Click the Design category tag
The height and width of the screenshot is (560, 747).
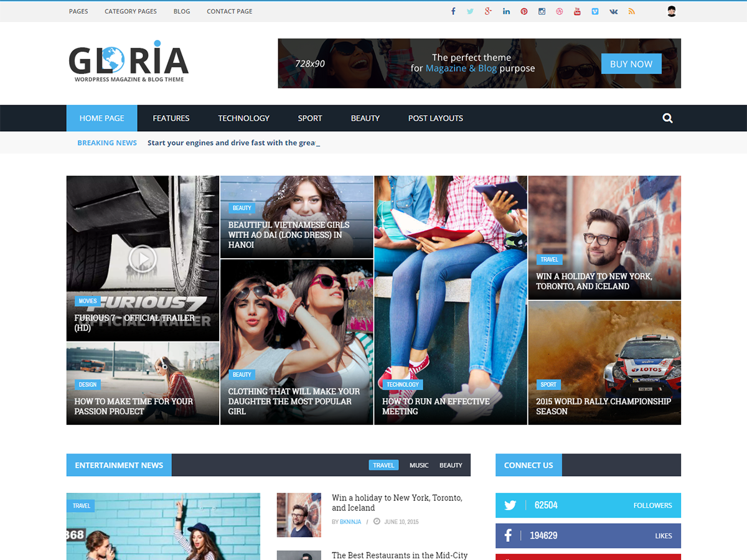[x=87, y=385]
